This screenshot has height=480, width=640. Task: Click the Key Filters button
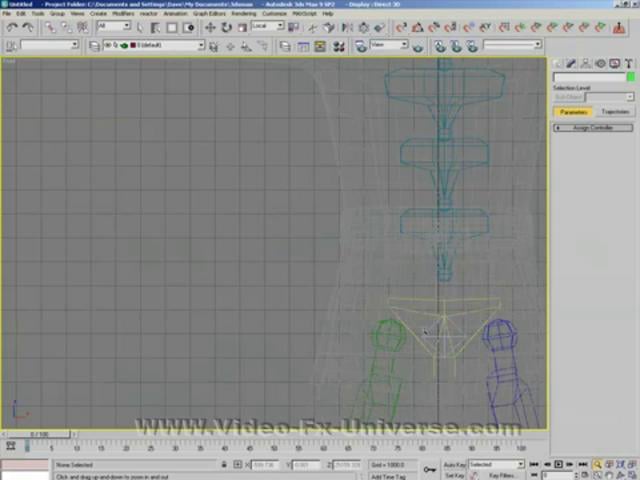[502, 476]
